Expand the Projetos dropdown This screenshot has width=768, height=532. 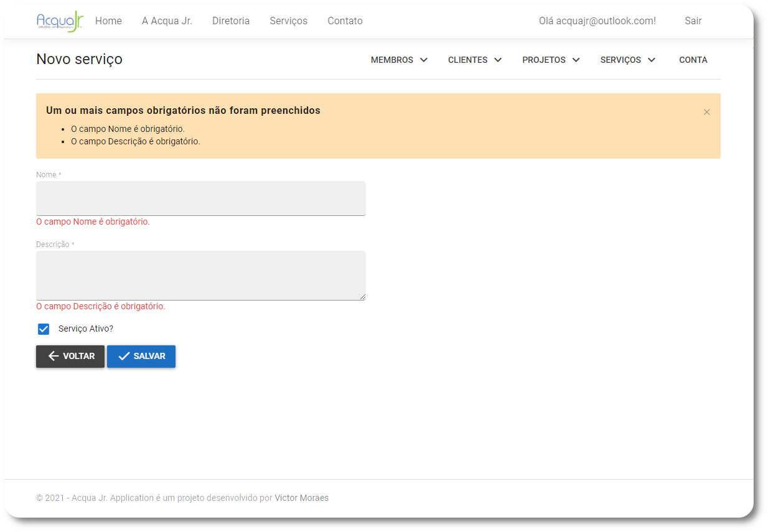(551, 60)
